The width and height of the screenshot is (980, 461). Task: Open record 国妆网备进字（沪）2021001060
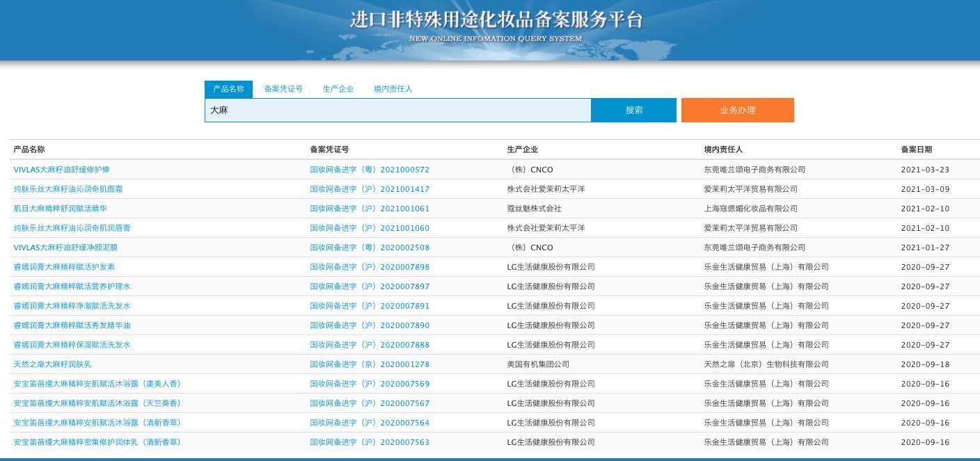coord(370,228)
